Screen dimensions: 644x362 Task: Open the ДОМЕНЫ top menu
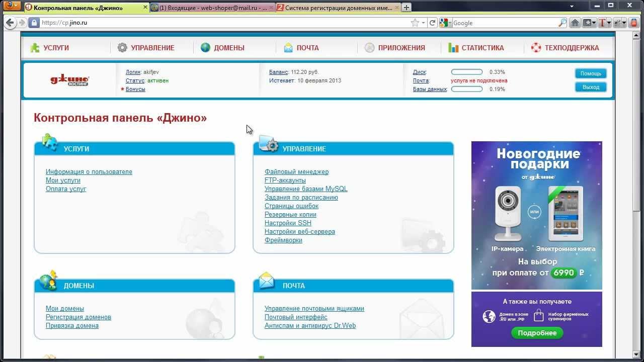[229, 48]
